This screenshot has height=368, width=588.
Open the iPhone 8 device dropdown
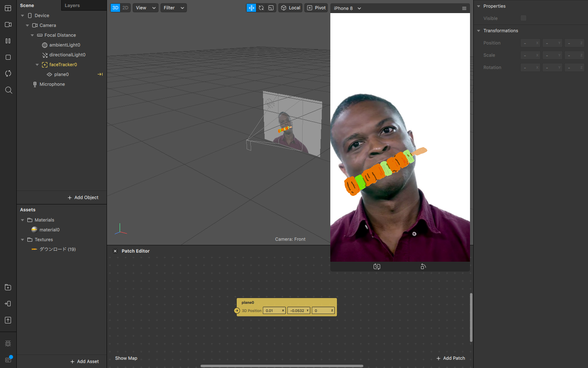tap(347, 8)
